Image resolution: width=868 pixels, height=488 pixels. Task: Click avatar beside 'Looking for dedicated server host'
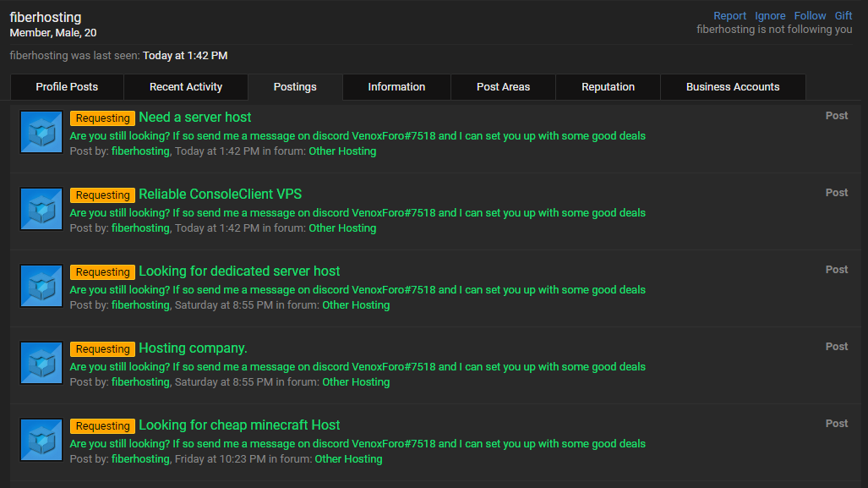coord(41,286)
